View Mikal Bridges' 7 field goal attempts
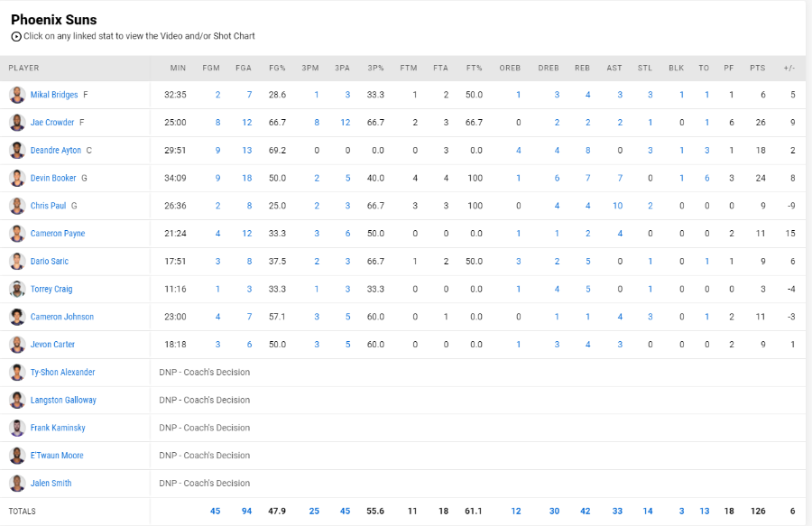Screen dimensions: 812x526 tap(249, 95)
